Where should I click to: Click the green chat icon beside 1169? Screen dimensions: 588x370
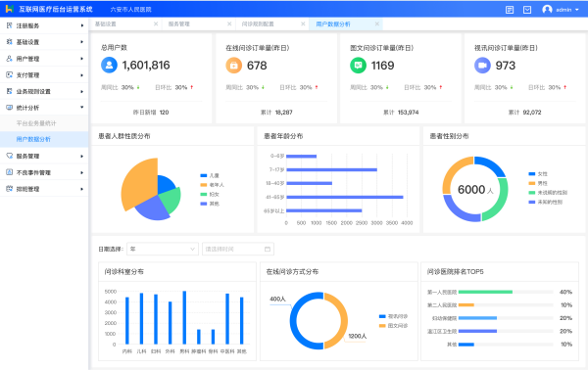(358, 66)
